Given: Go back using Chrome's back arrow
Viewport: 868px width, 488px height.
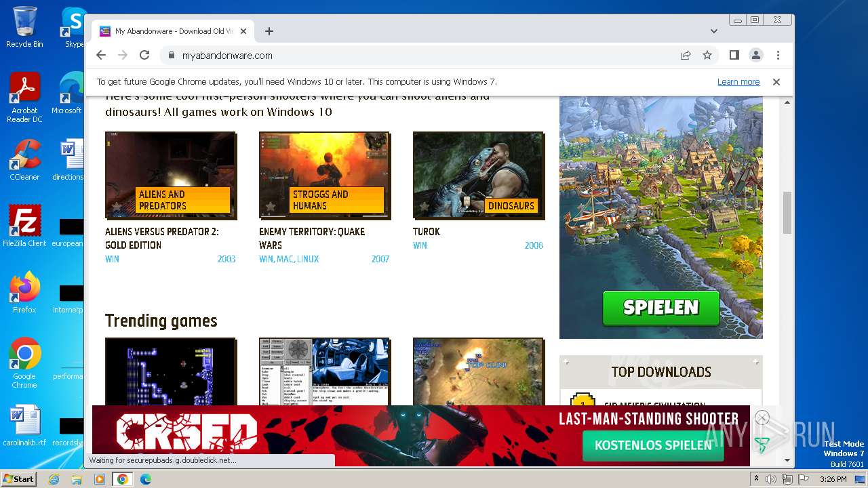Looking at the screenshot, I should (101, 56).
